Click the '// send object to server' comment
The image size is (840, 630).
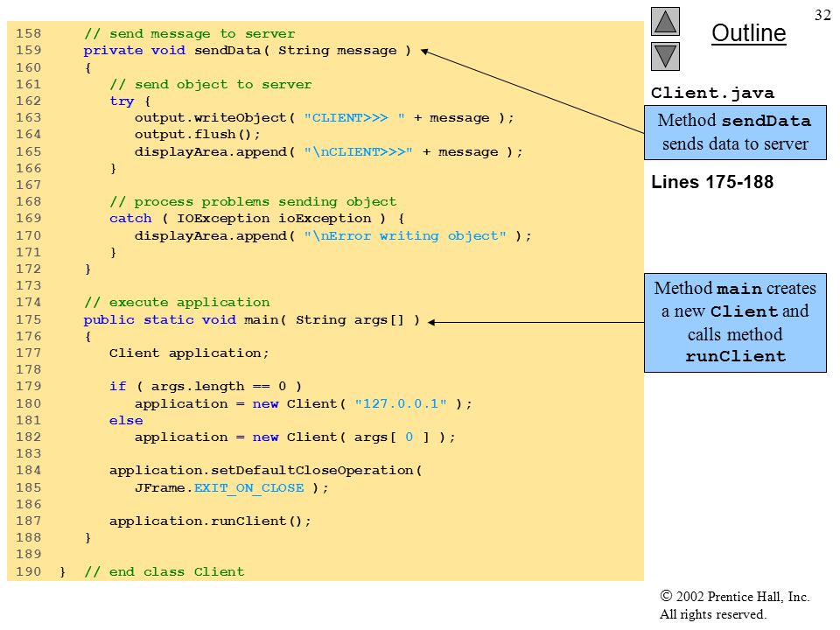coord(211,85)
